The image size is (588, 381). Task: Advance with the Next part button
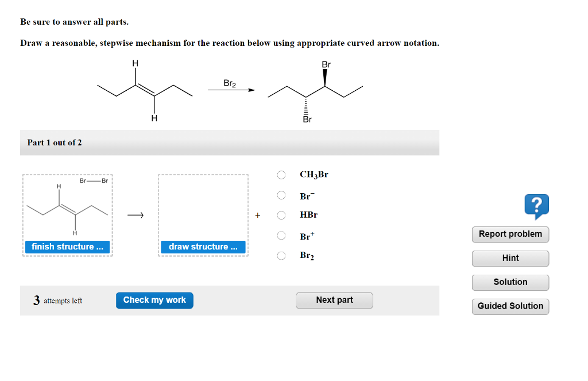(x=334, y=300)
